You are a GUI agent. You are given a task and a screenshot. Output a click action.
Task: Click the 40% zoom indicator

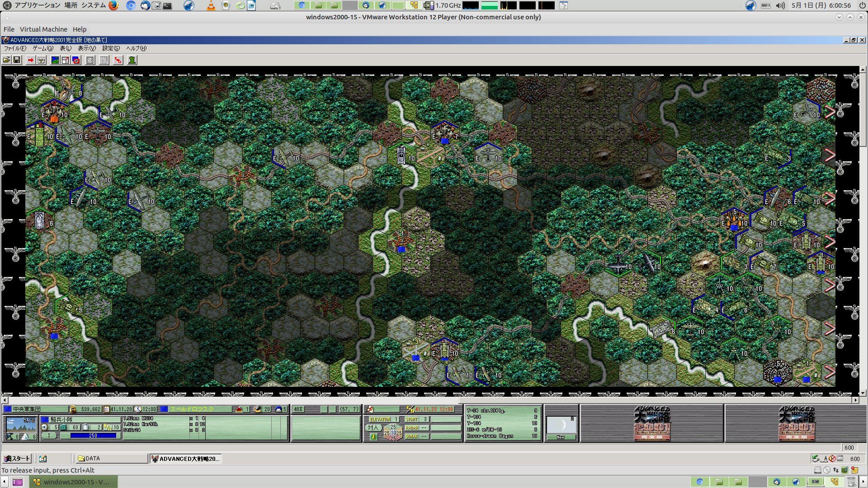coord(298,409)
